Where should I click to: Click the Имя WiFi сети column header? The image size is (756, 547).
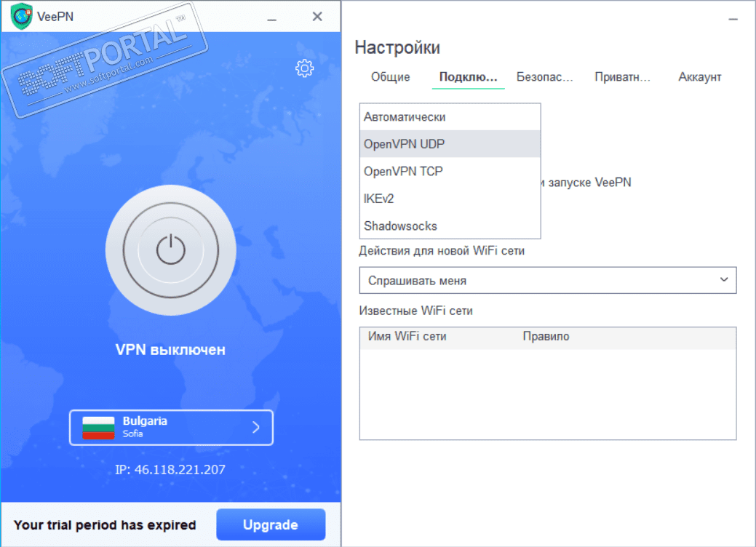(x=407, y=336)
